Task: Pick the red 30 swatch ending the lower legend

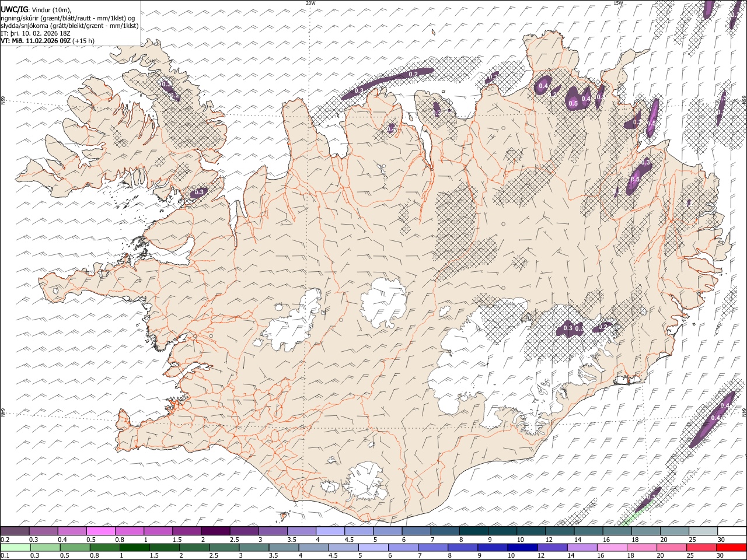Action: (x=731, y=548)
